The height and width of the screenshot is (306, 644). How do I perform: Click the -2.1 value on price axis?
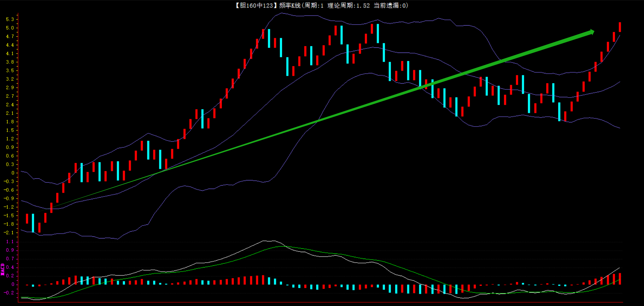tap(9, 233)
